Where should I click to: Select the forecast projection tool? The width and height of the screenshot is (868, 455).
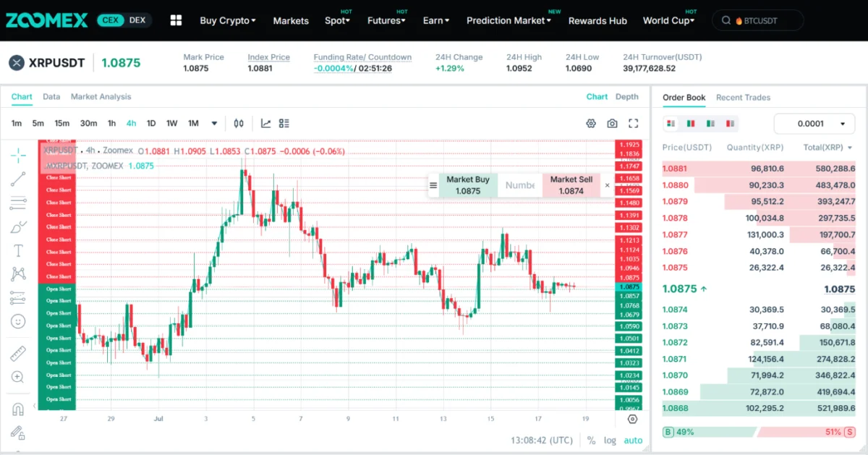point(18,297)
